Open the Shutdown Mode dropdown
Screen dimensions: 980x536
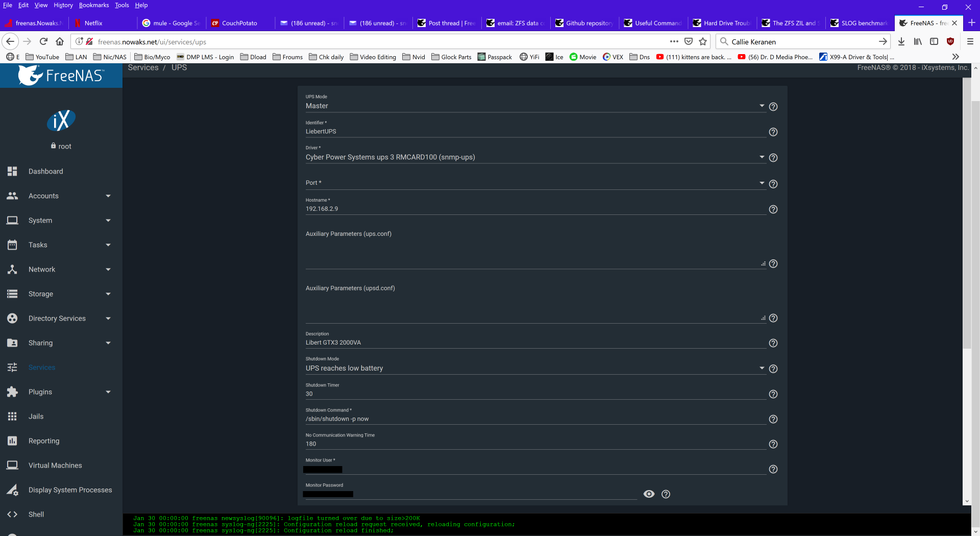click(x=535, y=368)
